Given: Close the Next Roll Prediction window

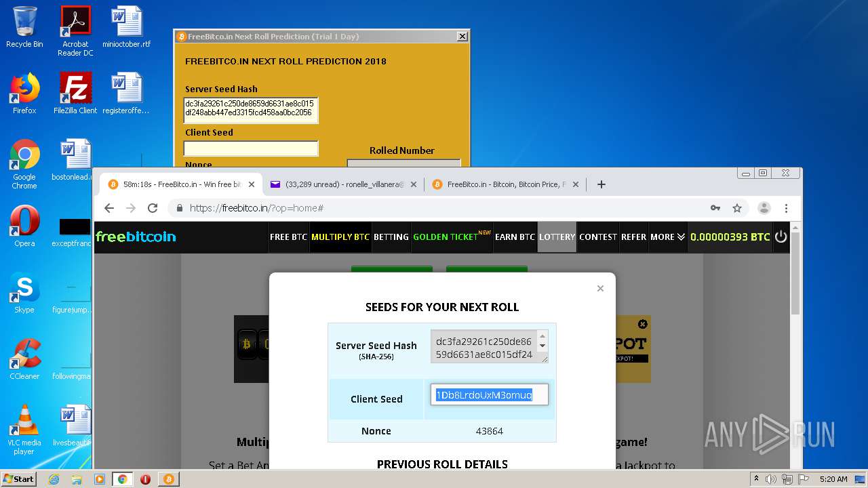Looking at the screenshot, I should pos(462,37).
